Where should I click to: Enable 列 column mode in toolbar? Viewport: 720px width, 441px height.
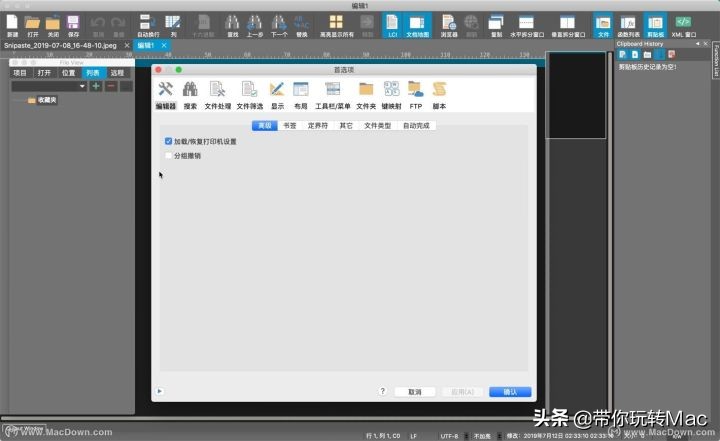tap(173, 25)
